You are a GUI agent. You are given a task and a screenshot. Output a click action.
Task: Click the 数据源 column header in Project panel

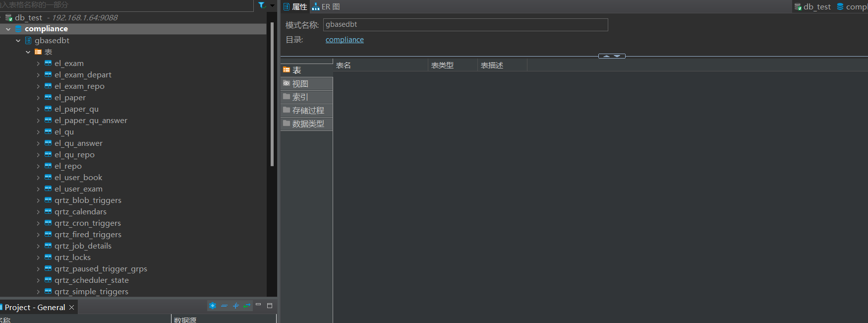223,319
